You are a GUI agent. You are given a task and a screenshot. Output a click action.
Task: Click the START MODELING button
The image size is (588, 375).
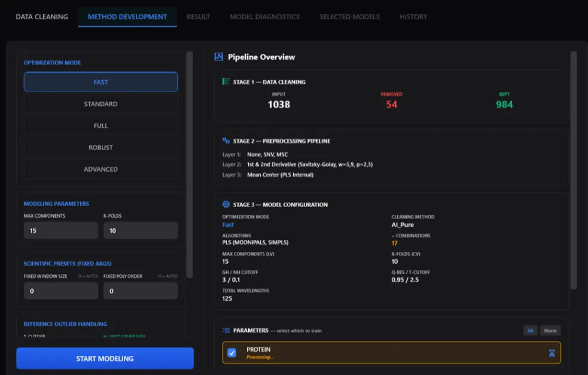[x=105, y=358]
